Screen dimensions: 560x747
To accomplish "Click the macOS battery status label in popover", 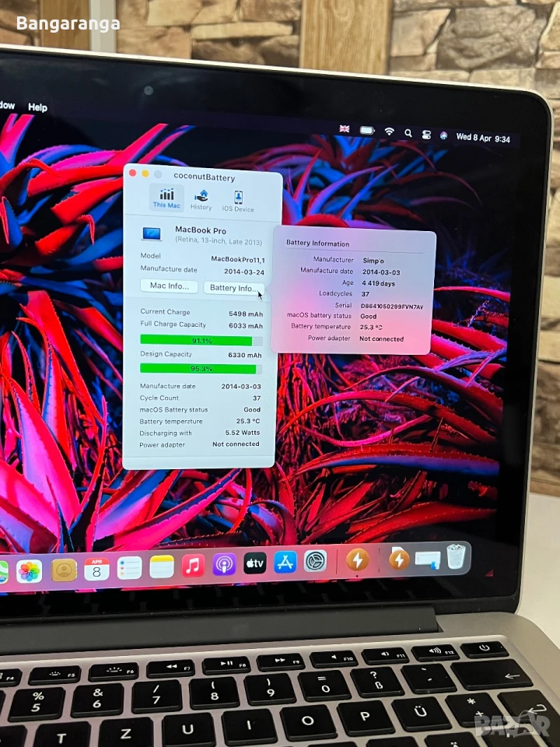I will pyautogui.click(x=319, y=315).
